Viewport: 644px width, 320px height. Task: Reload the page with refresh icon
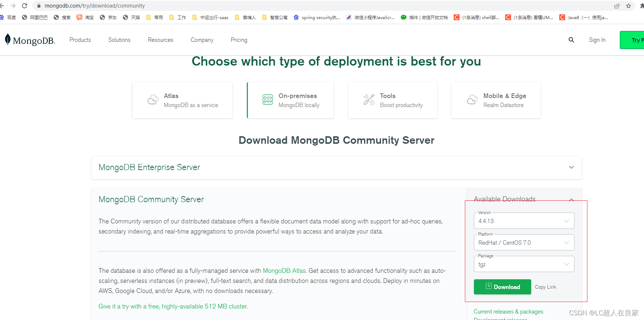25,6
